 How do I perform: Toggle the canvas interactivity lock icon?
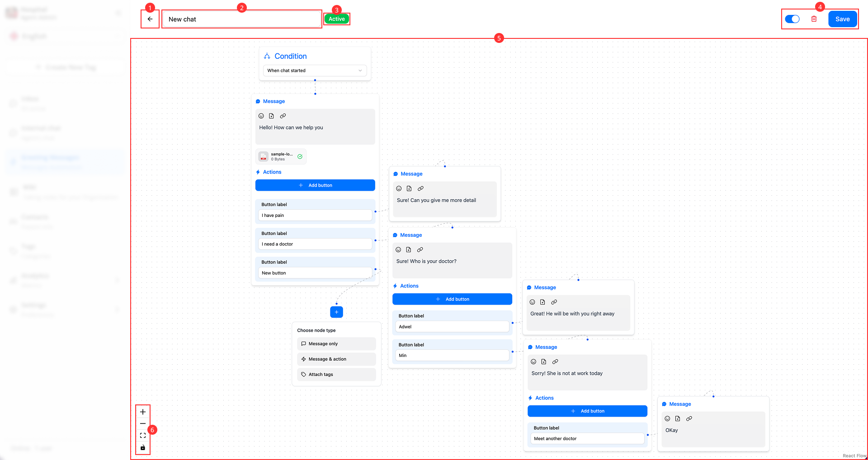(x=142, y=447)
